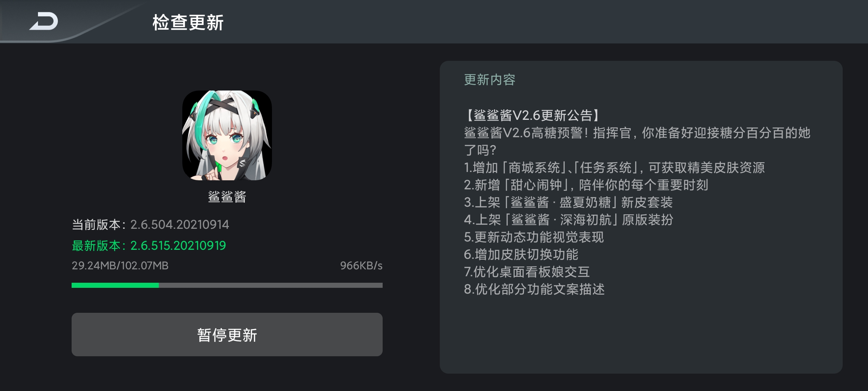Click the 最新版本 2.6.515.20210919 text
Image resolution: width=868 pixels, height=391 pixels.
[x=149, y=245]
